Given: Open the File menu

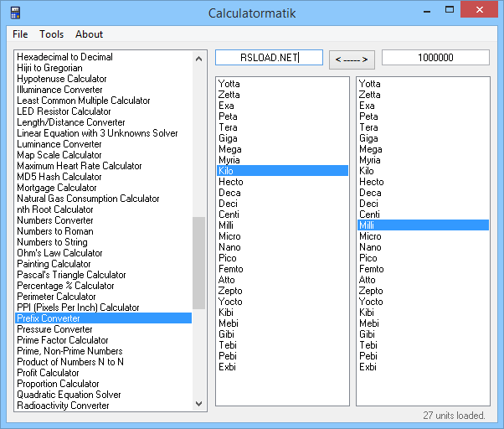Looking at the screenshot, I should point(20,34).
